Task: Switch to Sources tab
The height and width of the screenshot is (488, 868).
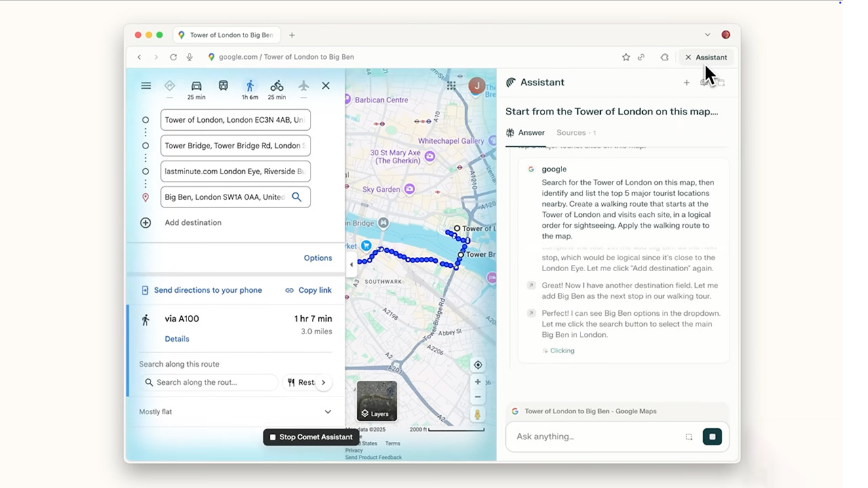Action: tap(576, 133)
